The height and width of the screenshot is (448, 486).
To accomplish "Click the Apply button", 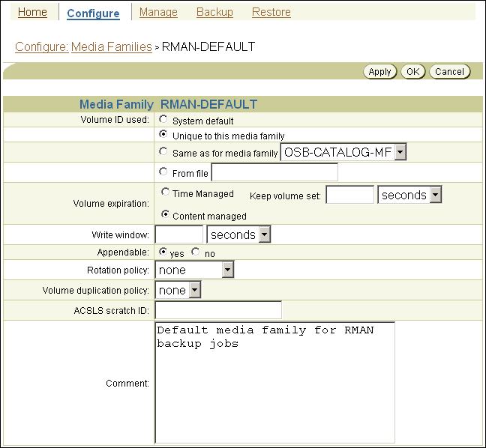I will click(x=380, y=72).
